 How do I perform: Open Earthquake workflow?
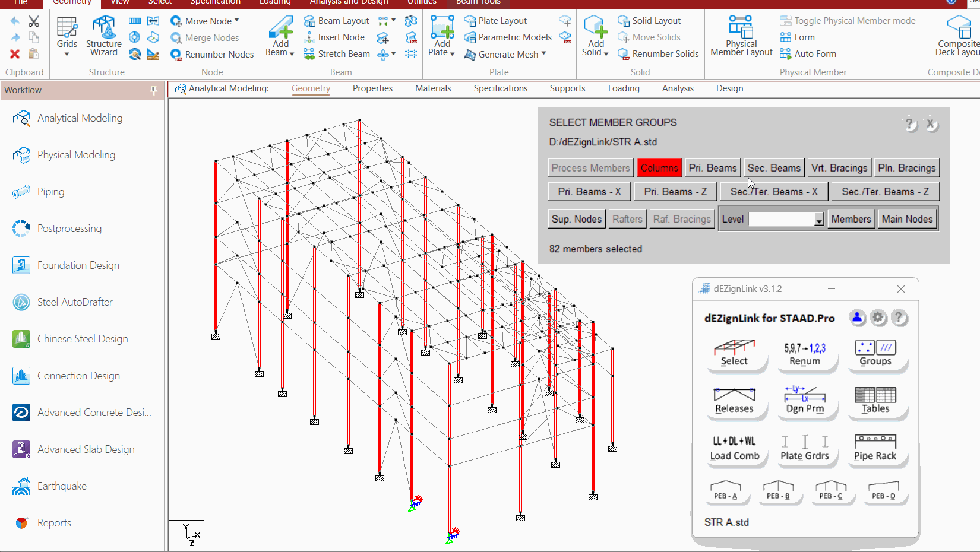(x=62, y=486)
